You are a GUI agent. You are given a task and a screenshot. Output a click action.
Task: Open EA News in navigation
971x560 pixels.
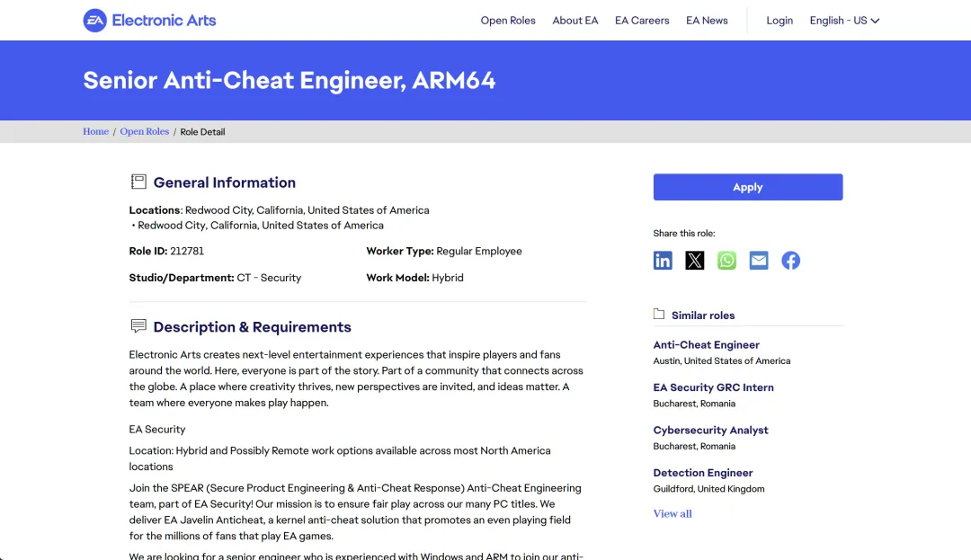(707, 21)
